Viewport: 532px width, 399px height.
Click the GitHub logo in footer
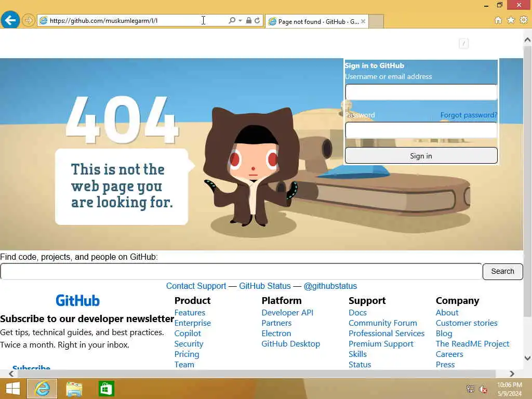[x=78, y=301]
